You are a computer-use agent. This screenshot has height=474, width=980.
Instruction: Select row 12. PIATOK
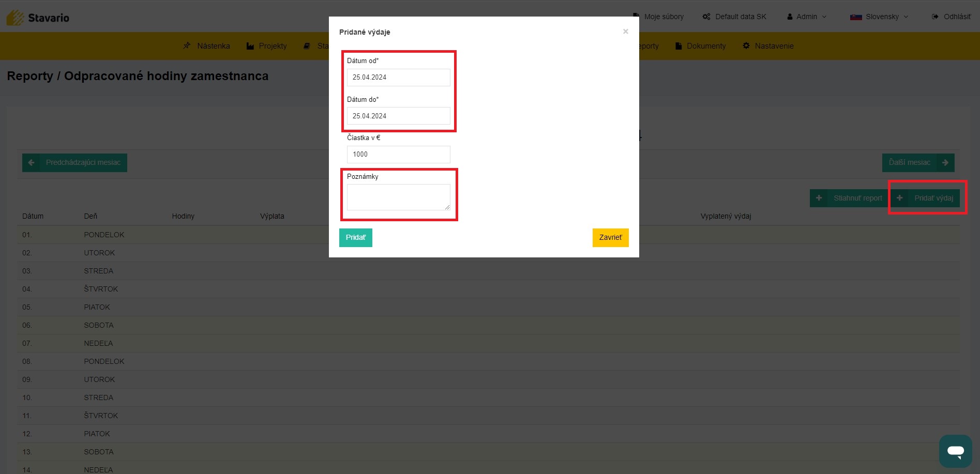(x=488, y=434)
